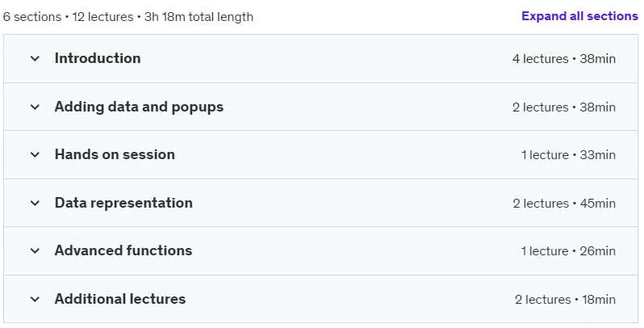
Task: Open Adding data and popups title
Action: (x=139, y=107)
